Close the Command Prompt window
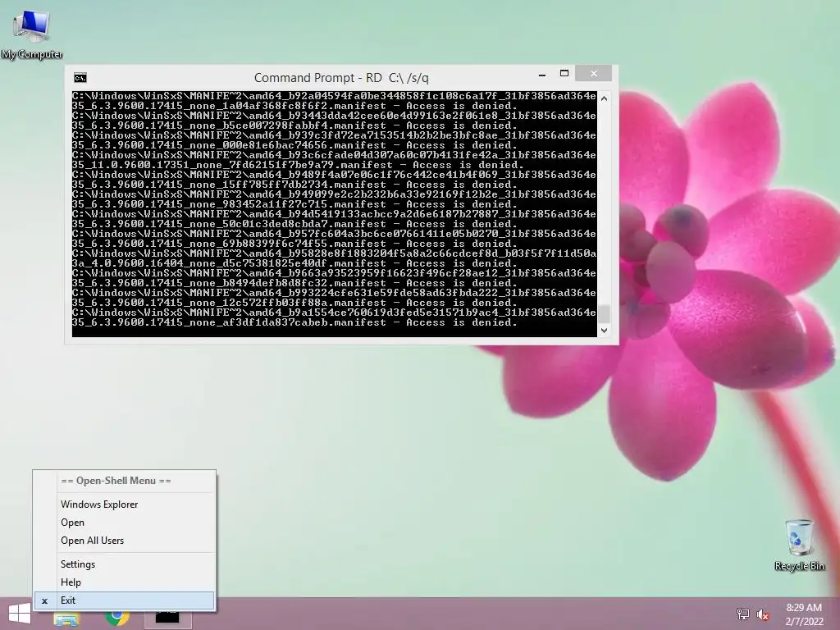Image resolution: width=840 pixels, height=630 pixels. tap(594, 73)
